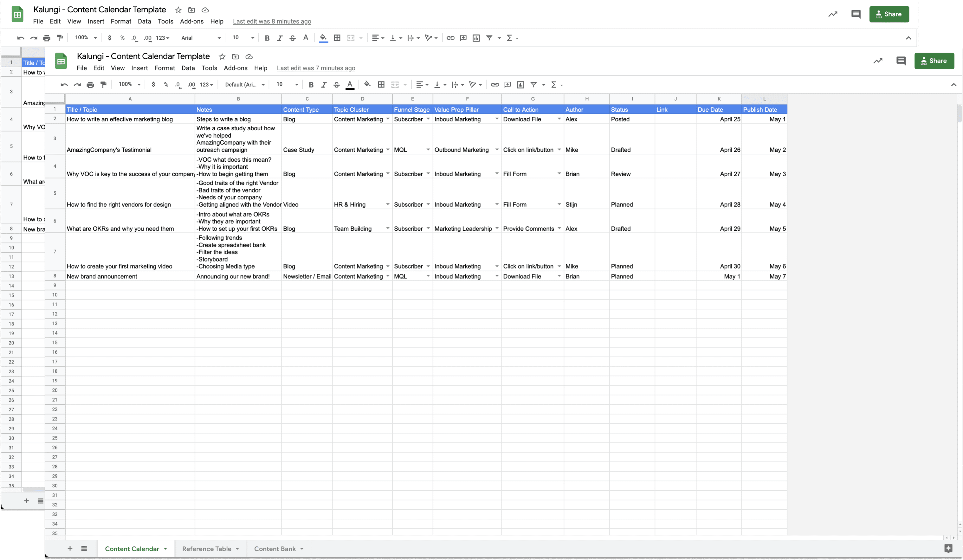Switch to the Reference Table tab
This screenshot has height=560, width=963.
(207, 549)
